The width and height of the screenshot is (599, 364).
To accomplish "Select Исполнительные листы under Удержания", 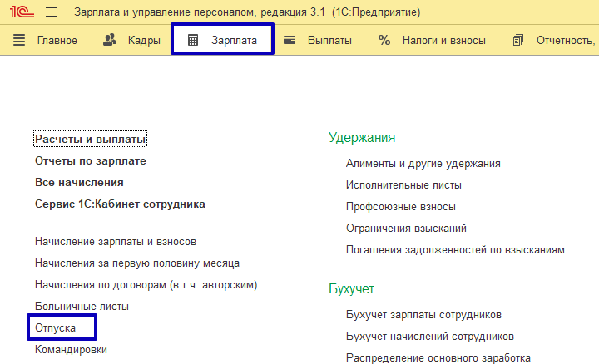I will pos(403,185).
